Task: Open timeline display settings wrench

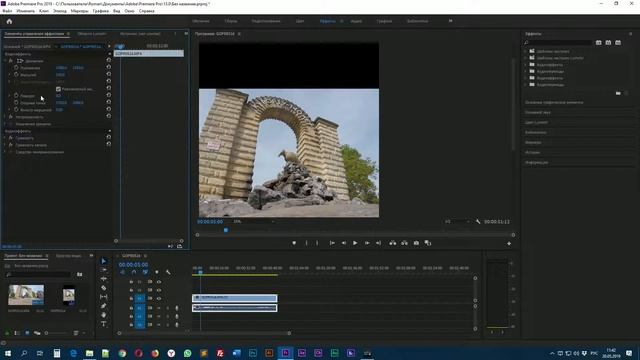Action: point(168,272)
